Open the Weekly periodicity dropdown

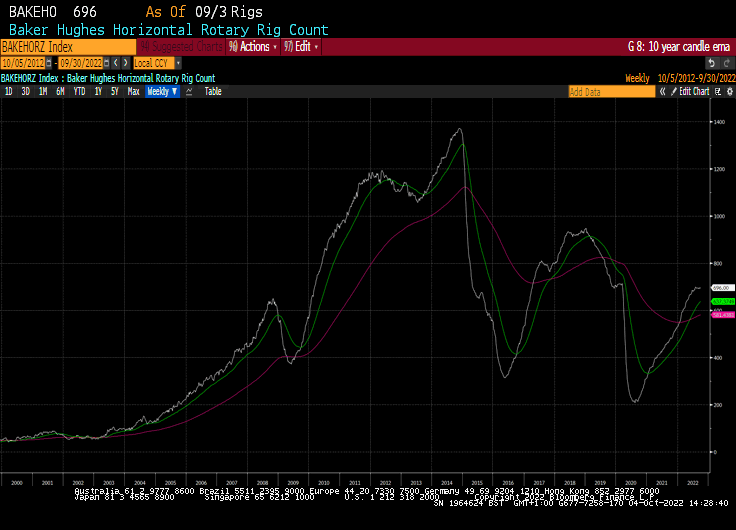coord(162,91)
